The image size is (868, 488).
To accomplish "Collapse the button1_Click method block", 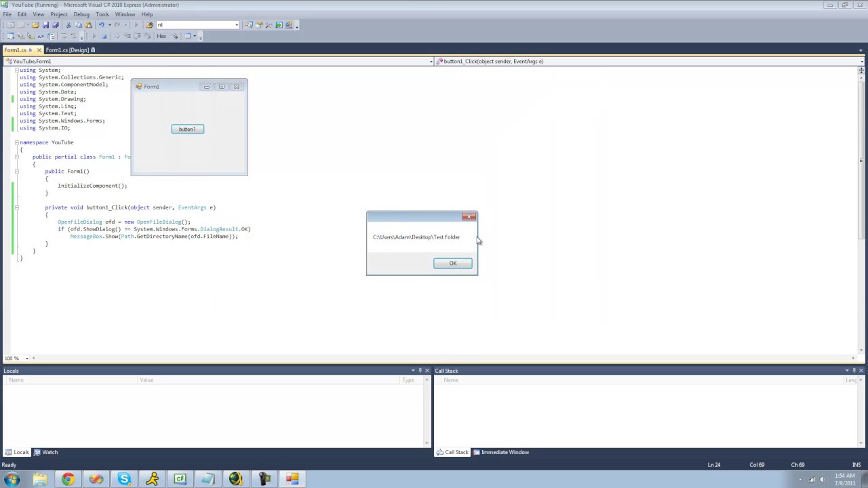I will (x=17, y=207).
